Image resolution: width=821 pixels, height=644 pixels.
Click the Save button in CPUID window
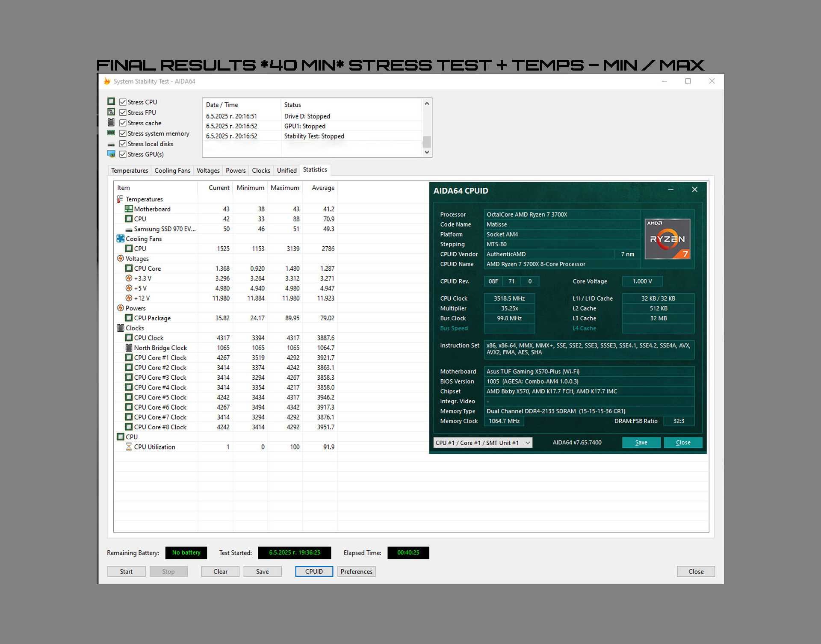coord(641,443)
